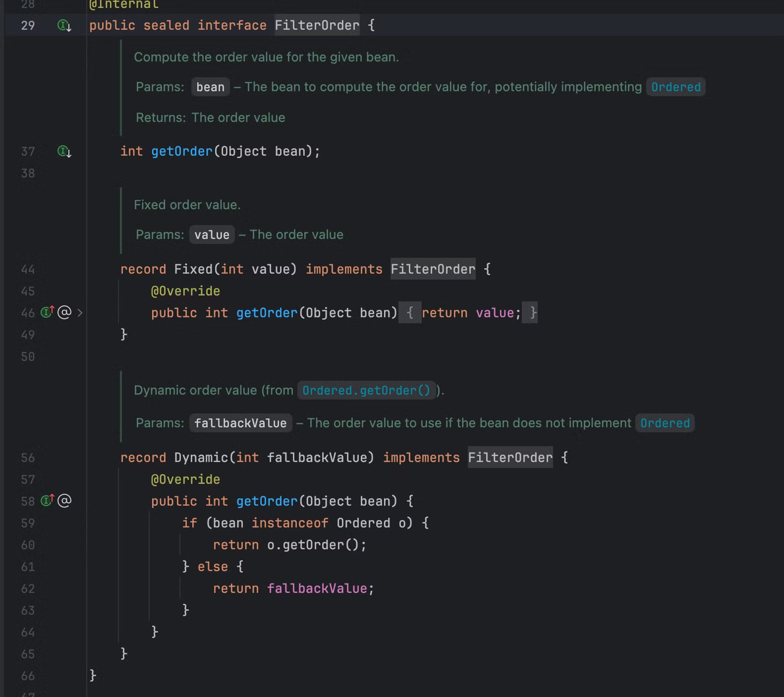Click the overrides gutter icon on line 46
Image resolution: width=784 pixels, height=697 pixels.
point(48,312)
